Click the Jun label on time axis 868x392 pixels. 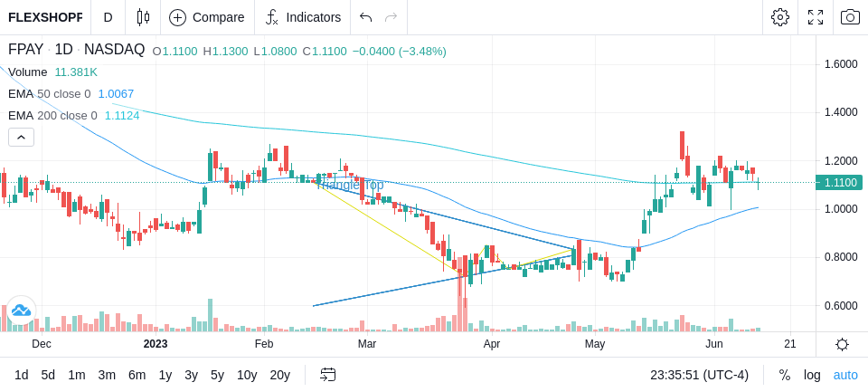(714, 344)
